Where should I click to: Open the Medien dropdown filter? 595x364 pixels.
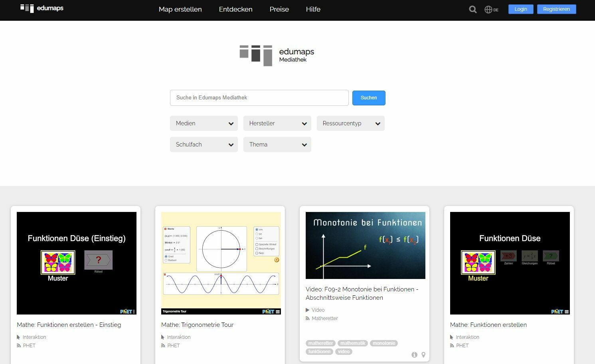(x=204, y=123)
